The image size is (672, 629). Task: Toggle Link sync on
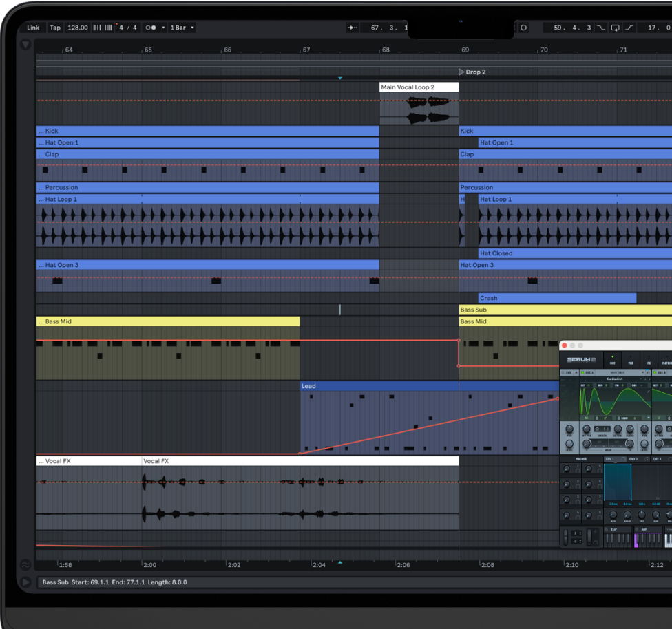33,28
